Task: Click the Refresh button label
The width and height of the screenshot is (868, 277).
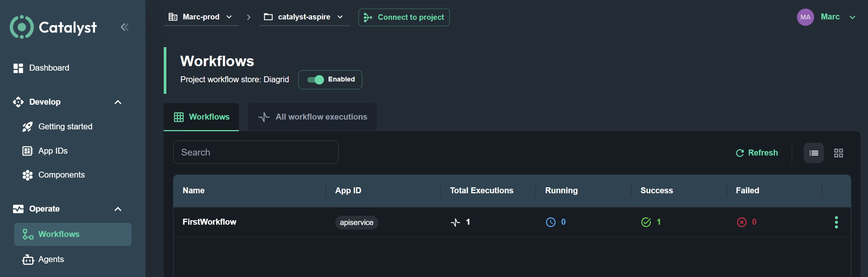Action: click(763, 153)
